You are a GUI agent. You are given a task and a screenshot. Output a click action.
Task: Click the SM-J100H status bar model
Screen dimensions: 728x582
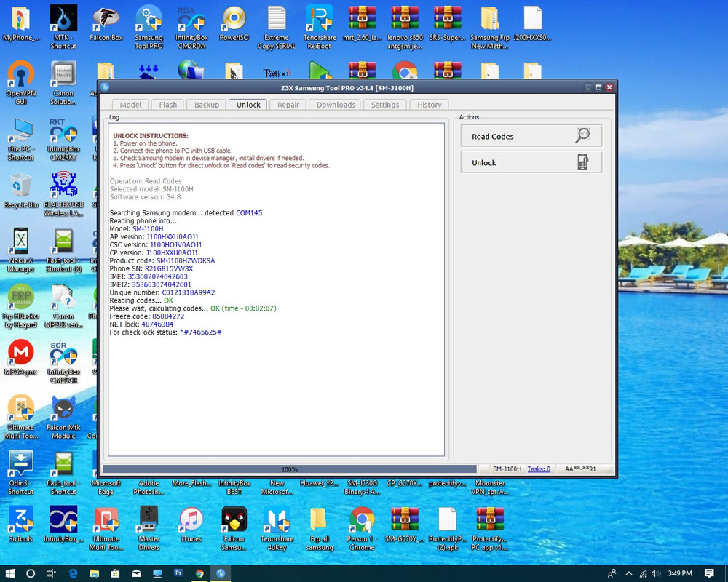[x=507, y=469]
